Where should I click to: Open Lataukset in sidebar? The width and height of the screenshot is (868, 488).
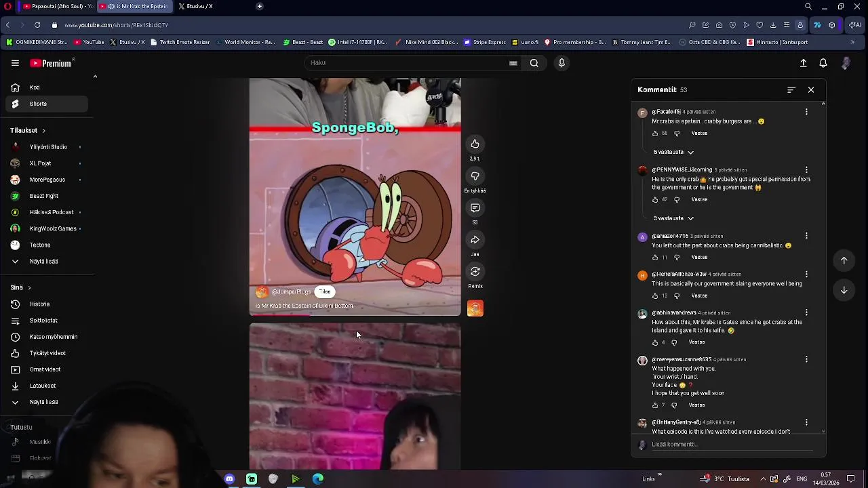[47, 386]
